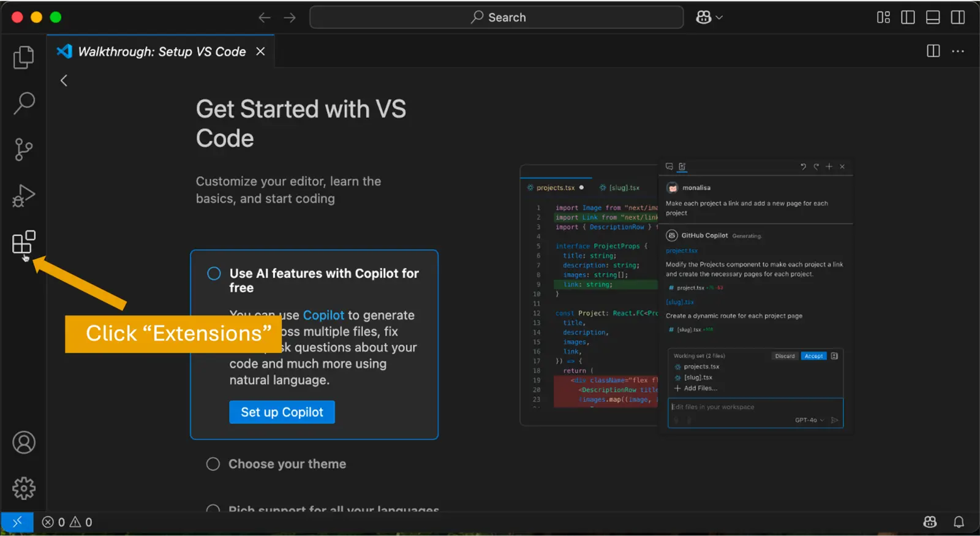Viewport: 980px width, 536px height.
Task: Close the Walkthrough: Setup VS Code tab
Action: (x=260, y=51)
